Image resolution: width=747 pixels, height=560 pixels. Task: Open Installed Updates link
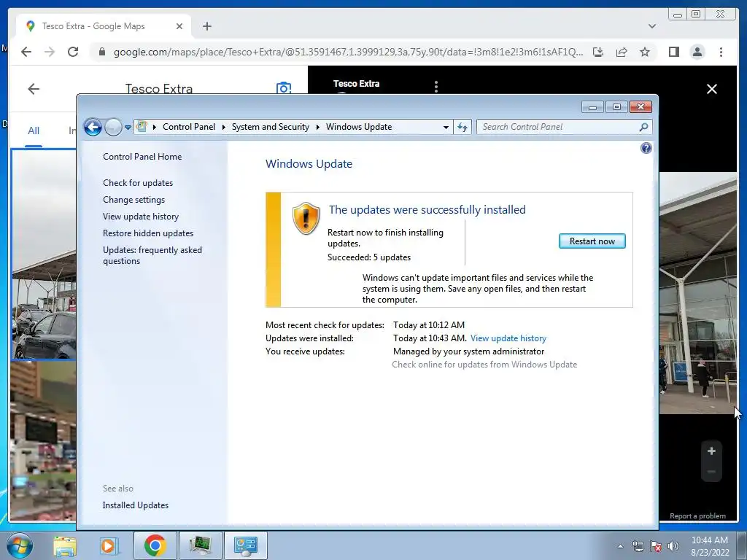click(135, 505)
